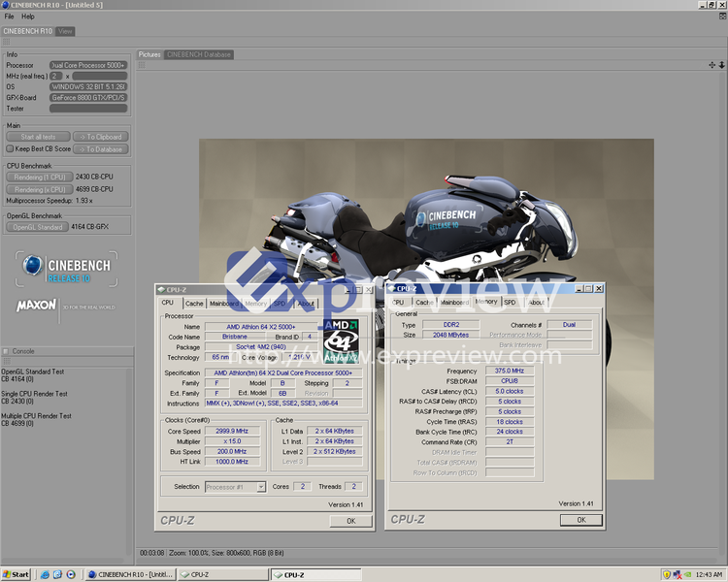Click Show Desktop quick launch icon
Viewport: 728px width, 582px height.
57,574
